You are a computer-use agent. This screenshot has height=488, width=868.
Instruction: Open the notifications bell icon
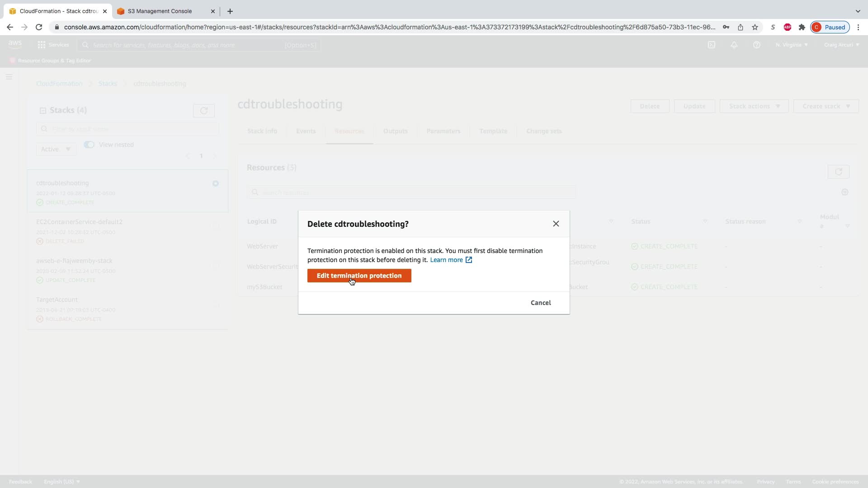click(734, 45)
